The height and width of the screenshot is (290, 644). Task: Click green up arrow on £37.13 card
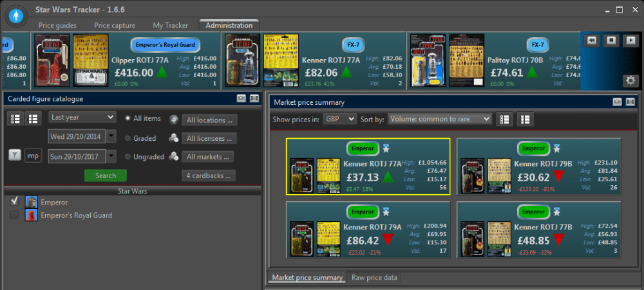pos(388,177)
